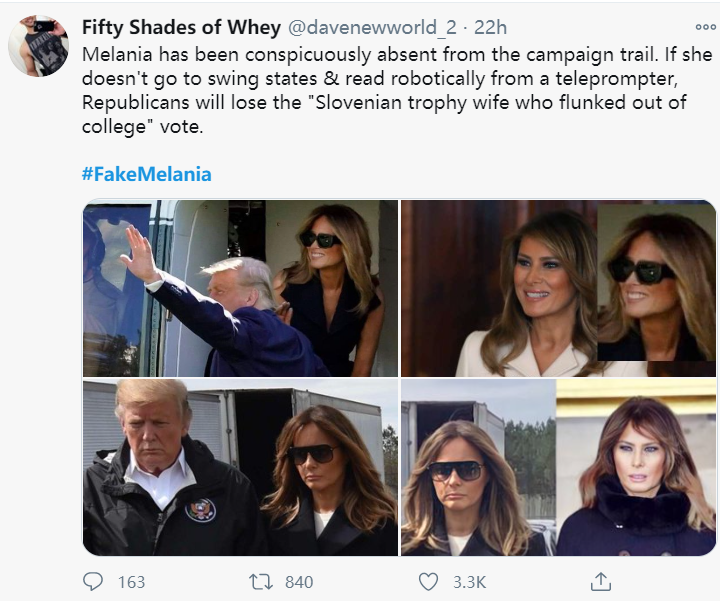This screenshot has height=601, width=720.
Task: Open the 22h timestamp link
Action: 490,27
